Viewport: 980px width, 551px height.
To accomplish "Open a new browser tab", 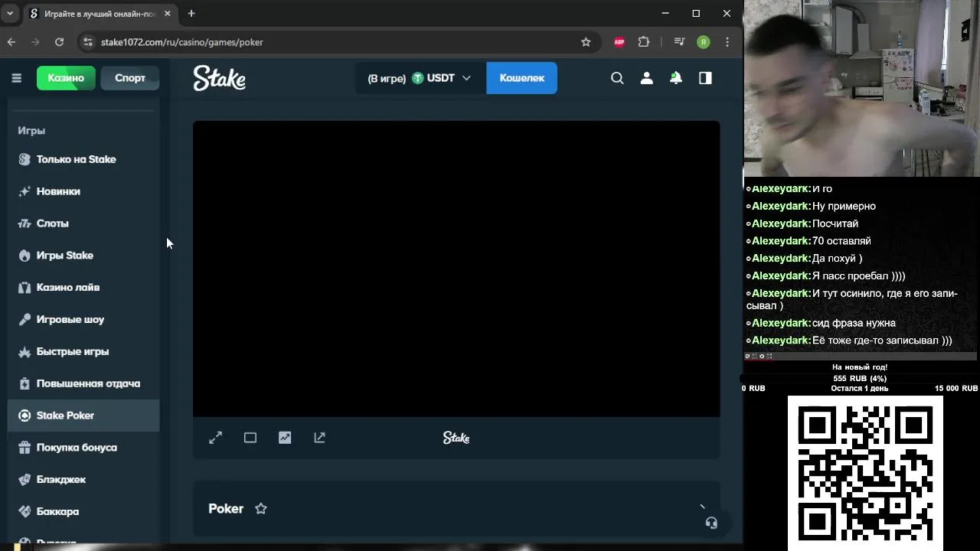I will pos(191,14).
